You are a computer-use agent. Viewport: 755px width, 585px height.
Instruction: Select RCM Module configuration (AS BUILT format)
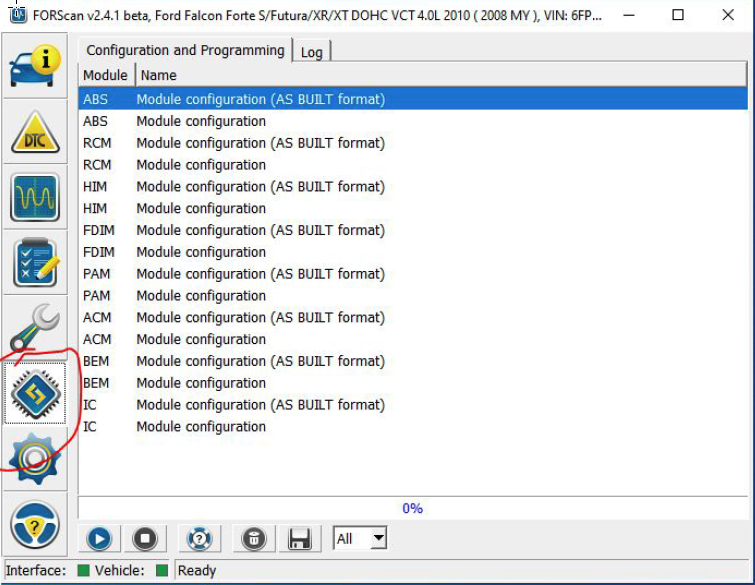[413, 143]
